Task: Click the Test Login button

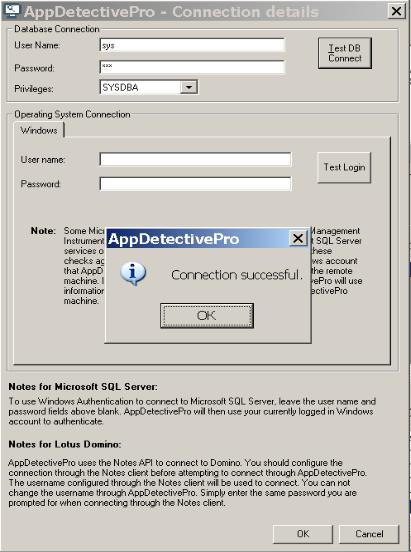Action: [x=344, y=167]
